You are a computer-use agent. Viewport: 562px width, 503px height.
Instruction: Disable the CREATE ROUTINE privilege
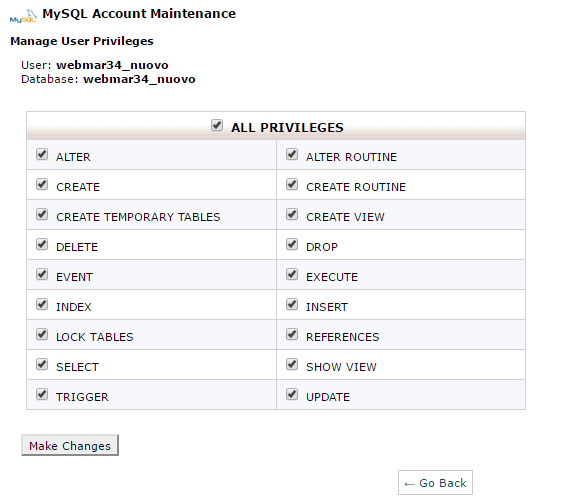292,185
